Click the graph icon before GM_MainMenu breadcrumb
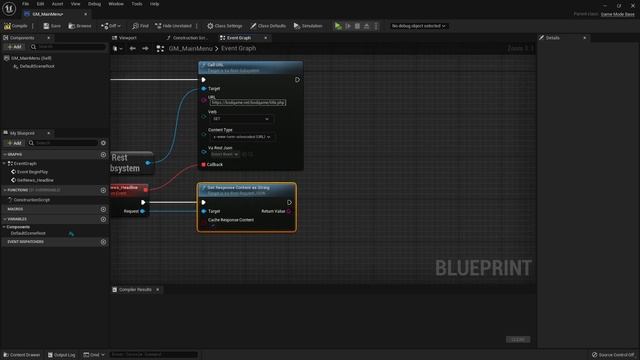Viewport: 640px width, 360px height. point(160,49)
